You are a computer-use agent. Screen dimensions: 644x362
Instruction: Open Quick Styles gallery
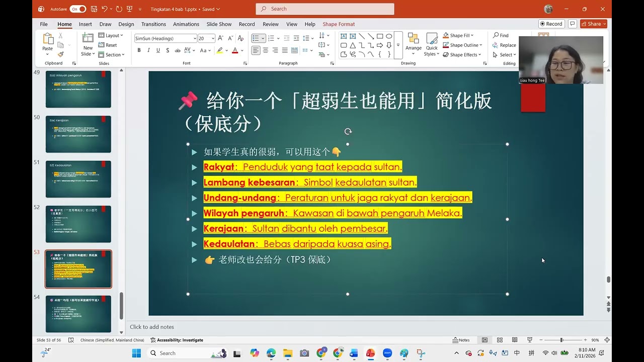pyautogui.click(x=432, y=44)
